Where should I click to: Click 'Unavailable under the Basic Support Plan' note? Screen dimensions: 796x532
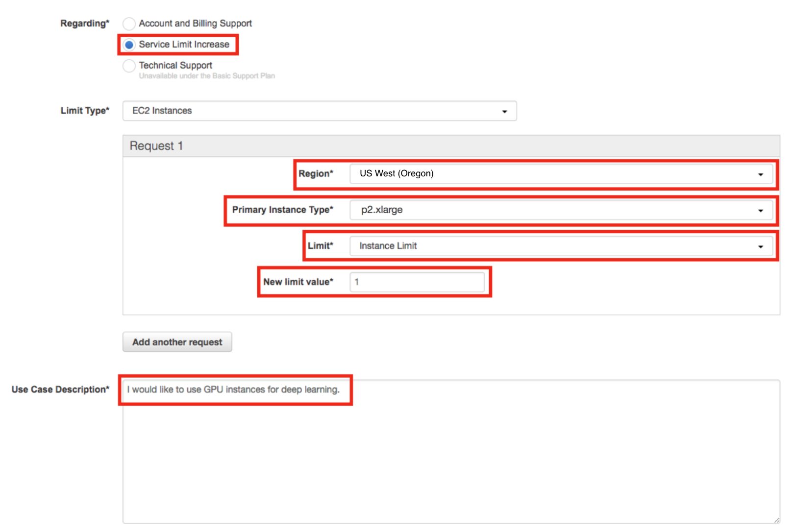207,76
